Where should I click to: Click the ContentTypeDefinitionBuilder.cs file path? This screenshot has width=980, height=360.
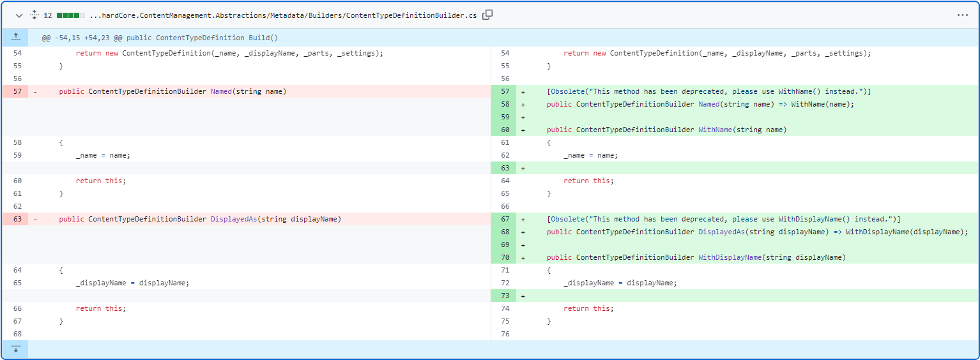point(283,15)
